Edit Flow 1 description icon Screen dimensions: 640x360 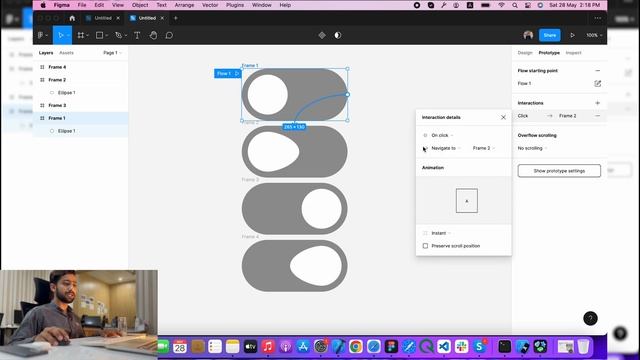(598, 83)
